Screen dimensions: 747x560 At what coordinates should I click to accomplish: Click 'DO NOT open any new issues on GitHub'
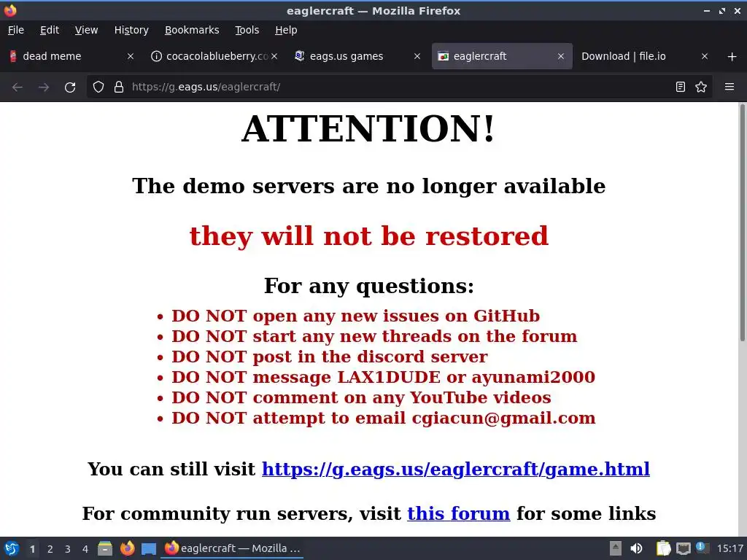355,316
